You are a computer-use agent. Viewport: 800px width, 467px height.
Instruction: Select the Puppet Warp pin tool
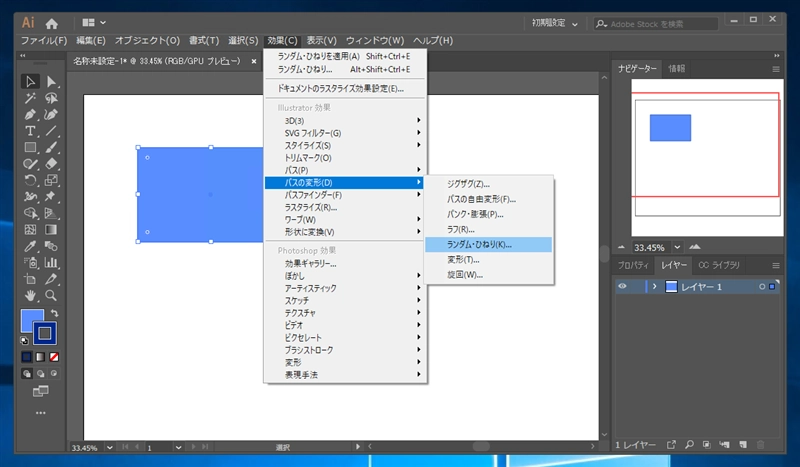pos(51,196)
